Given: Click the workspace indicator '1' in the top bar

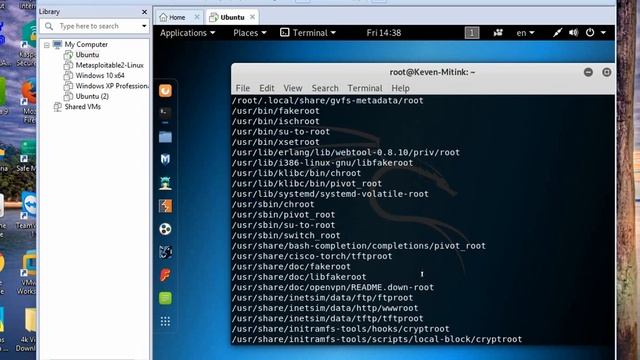Looking at the screenshot, I should pos(472,33).
